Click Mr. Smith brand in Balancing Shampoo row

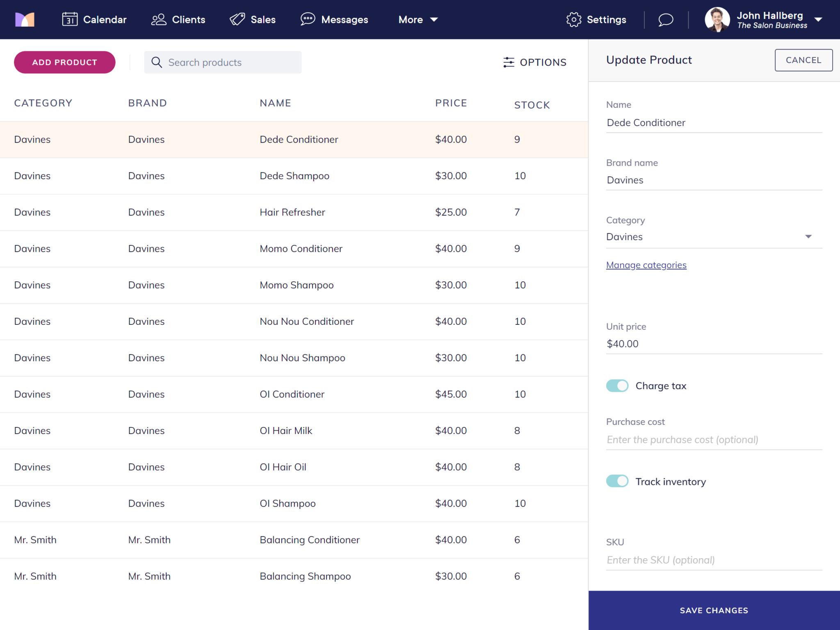149,576
